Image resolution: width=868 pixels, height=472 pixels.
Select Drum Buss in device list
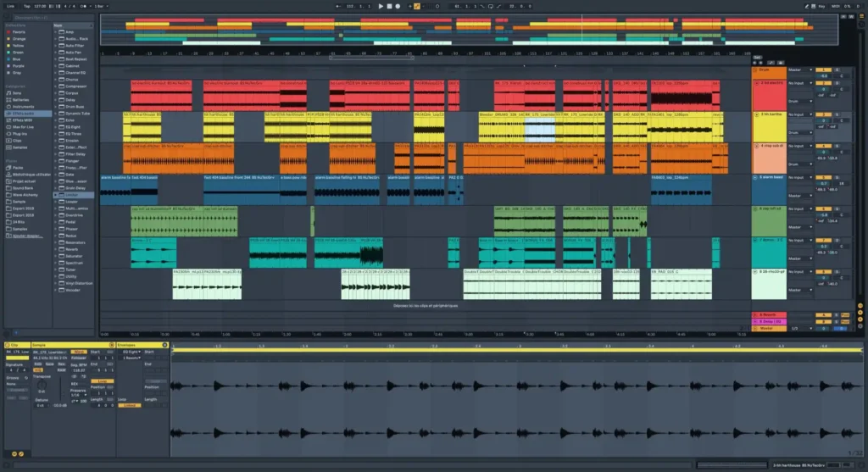coord(75,107)
